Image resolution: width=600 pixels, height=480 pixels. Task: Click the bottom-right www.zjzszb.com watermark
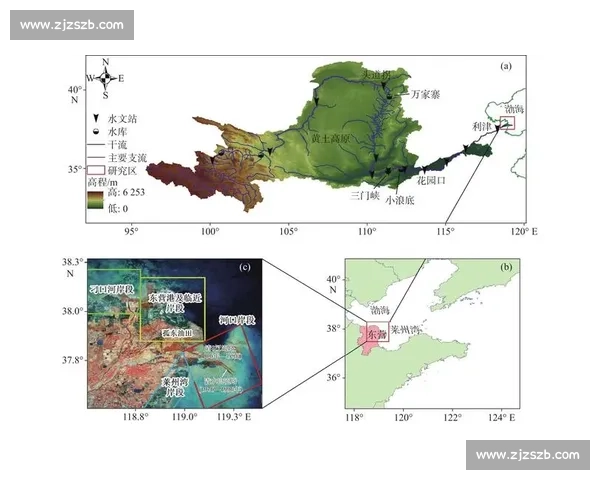tap(527, 455)
